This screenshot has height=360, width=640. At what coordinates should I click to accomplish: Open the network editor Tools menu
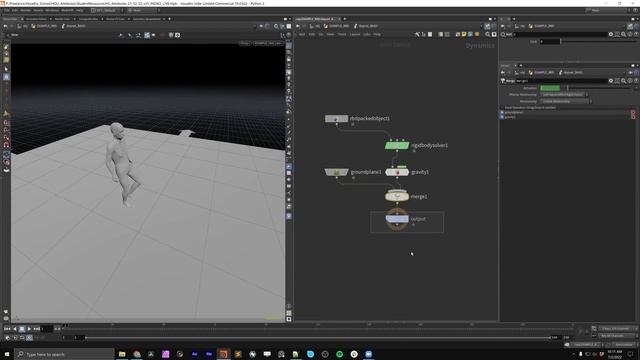coord(342,34)
